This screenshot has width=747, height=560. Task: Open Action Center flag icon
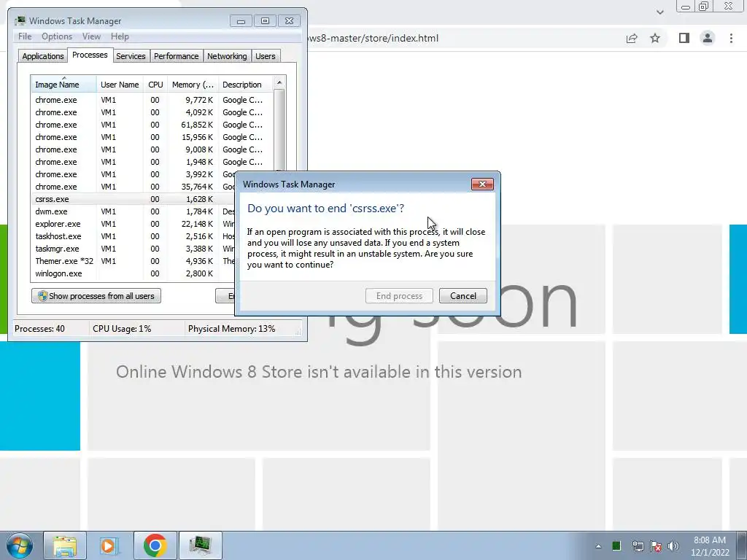click(656, 546)
